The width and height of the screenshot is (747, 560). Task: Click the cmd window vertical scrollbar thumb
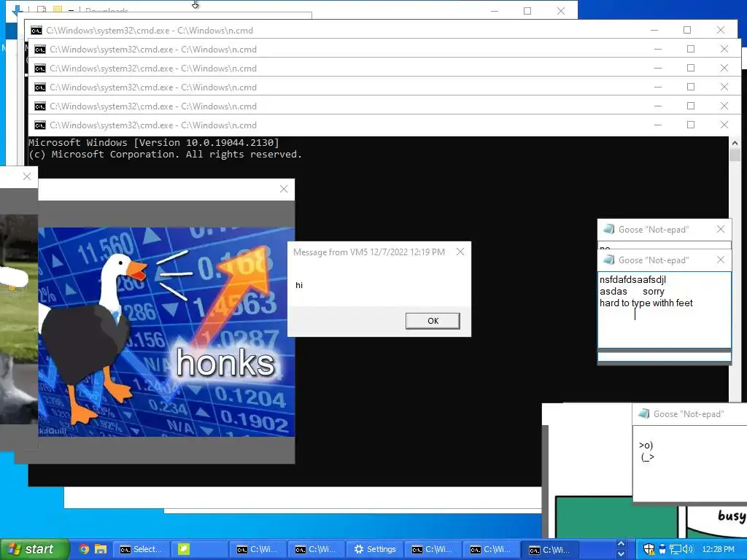point(734,155)
